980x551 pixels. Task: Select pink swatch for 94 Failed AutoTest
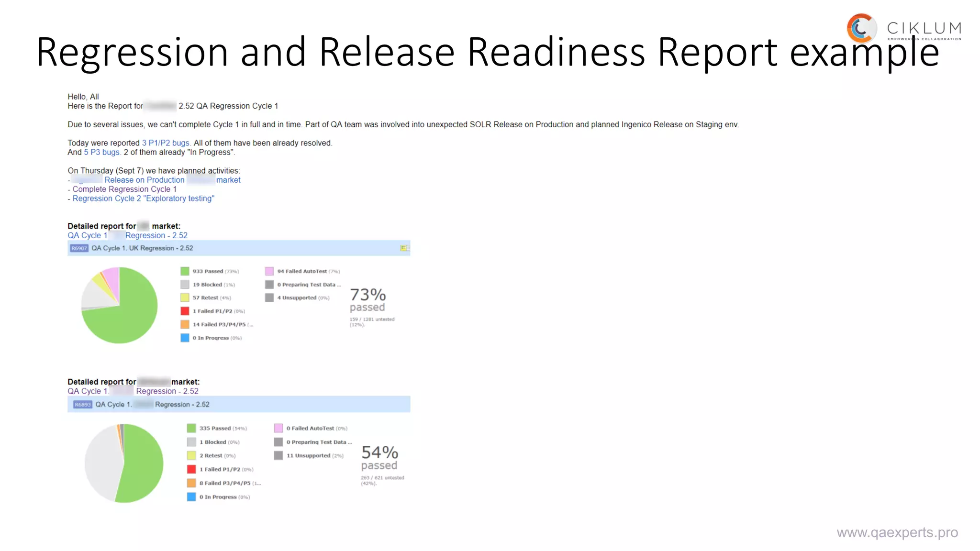(269, 271)
